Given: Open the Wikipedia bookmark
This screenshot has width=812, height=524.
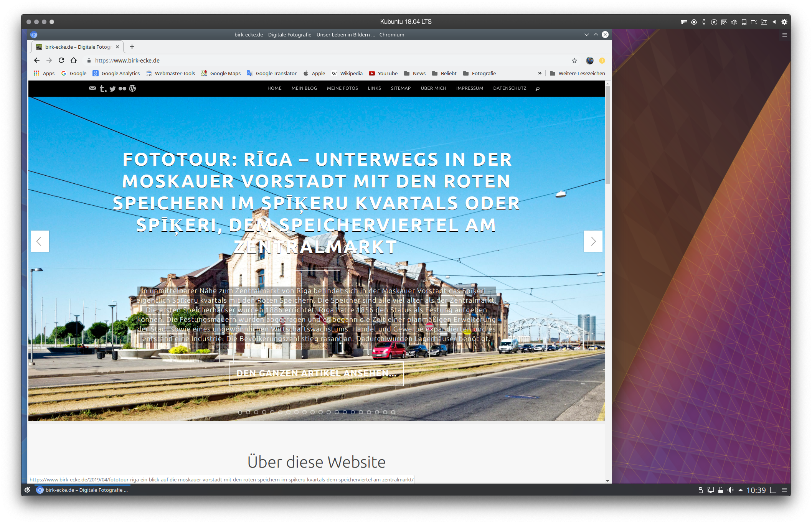Looking at the screenshot, I should click(347, 73).
